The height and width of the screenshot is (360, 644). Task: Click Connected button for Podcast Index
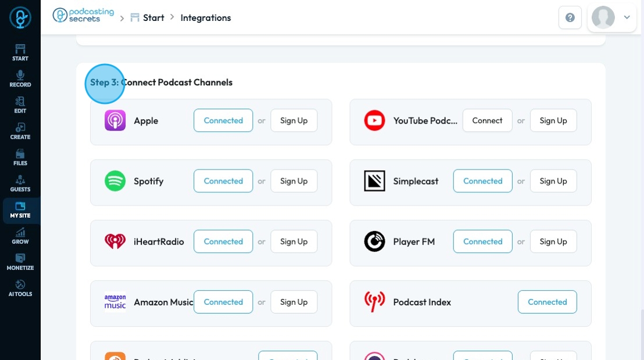[547, 302]
